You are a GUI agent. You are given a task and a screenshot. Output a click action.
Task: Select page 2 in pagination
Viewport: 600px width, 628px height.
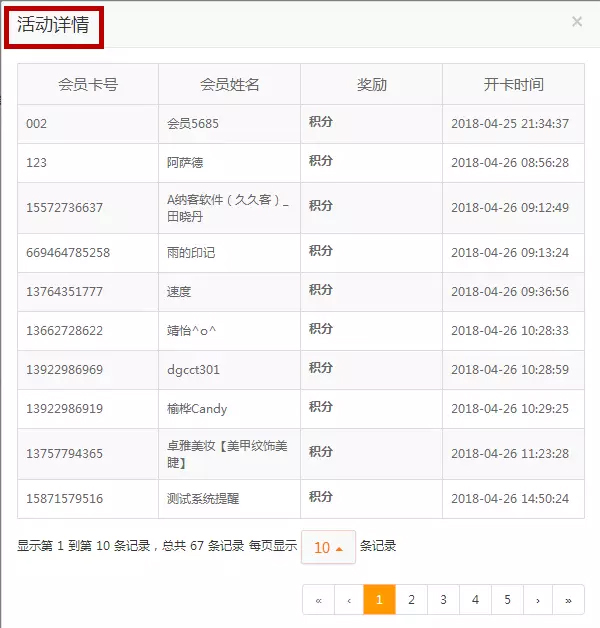click(x=411, y=600)
